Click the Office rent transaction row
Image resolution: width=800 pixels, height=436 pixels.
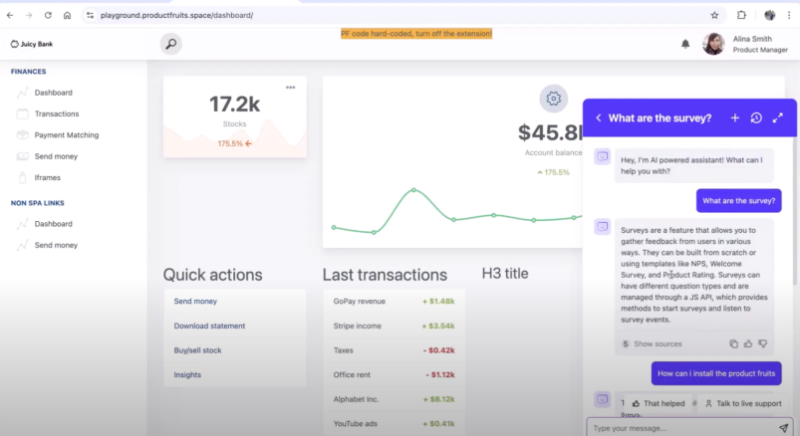pyautogui.click(x=393, y=375)
